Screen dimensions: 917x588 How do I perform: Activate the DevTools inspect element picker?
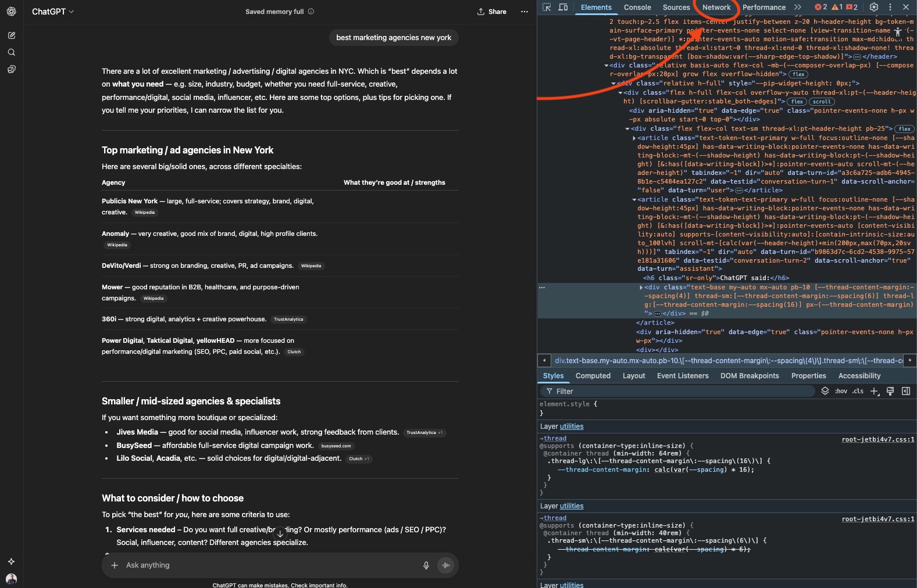coord(547,8)
